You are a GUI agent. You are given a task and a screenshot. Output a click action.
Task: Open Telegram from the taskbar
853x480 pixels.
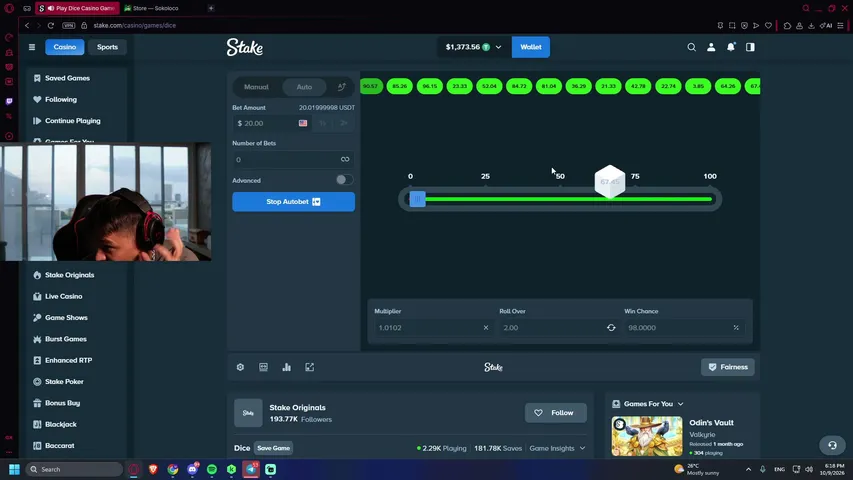pos(251,469)
